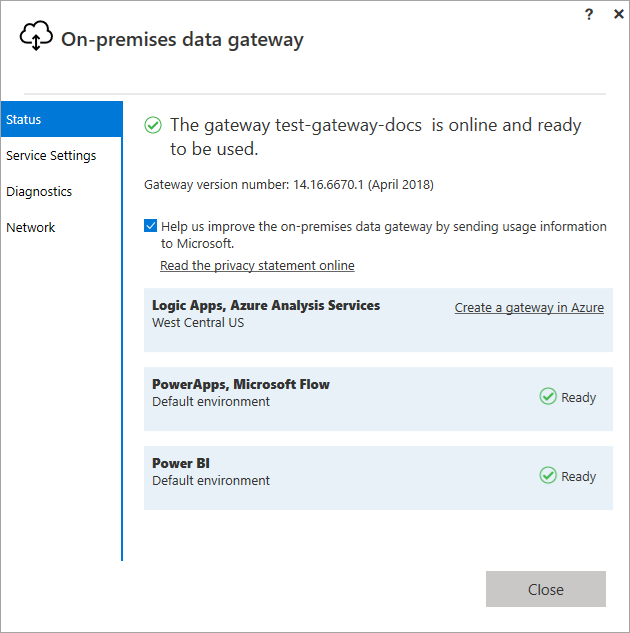Click the PowerApps Ready checkmark icon
This screenshot has height=633, width=630.
[x=548, y=396]
